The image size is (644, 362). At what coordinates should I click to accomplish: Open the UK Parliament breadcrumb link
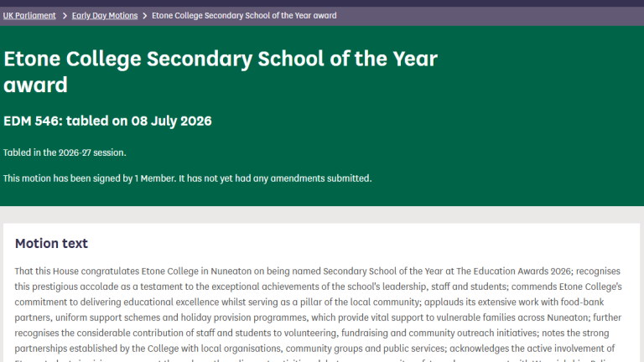[29, 16]
